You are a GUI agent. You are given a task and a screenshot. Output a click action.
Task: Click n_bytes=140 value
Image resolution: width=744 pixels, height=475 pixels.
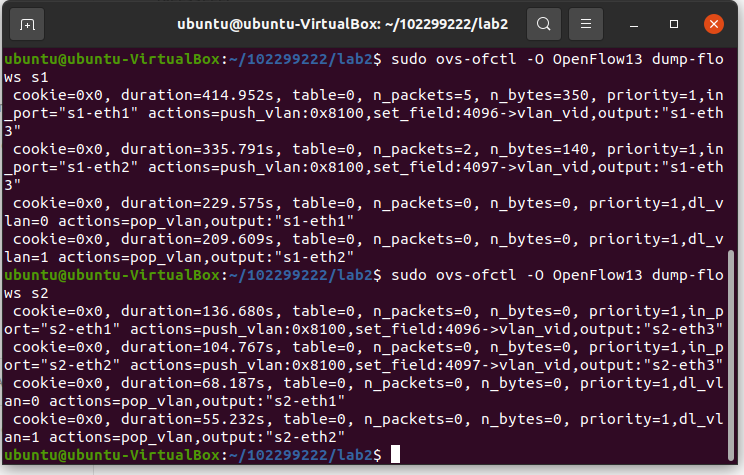coord(539,149)
